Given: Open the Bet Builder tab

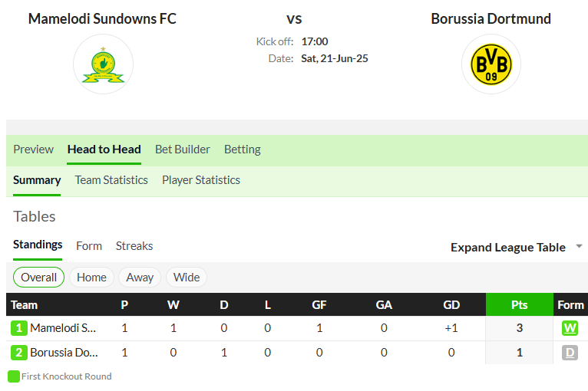Looking at the screenshot, I should [183, 149].
